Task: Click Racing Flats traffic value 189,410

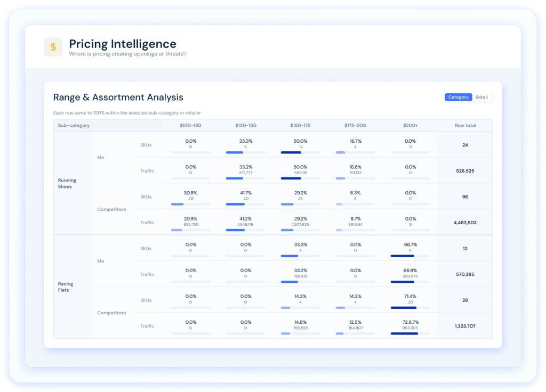Action: 301,276
